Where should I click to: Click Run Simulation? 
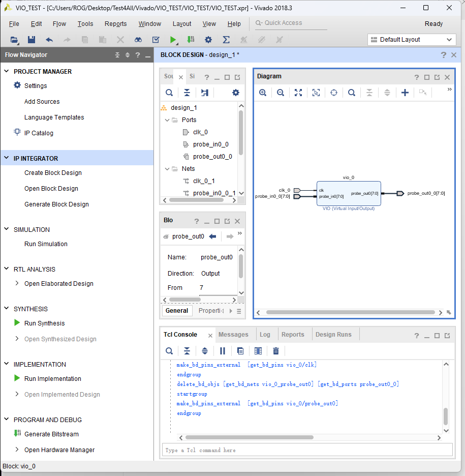coord(46,244)
